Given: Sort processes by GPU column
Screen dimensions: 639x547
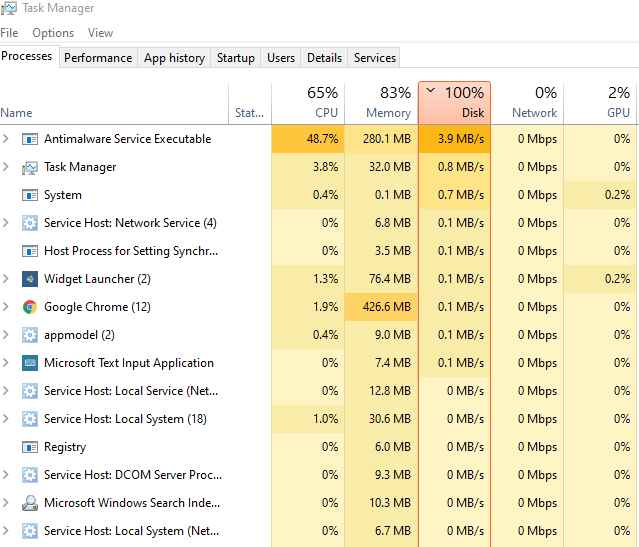Looking at the screenshot, I should [x=600, y=104].
